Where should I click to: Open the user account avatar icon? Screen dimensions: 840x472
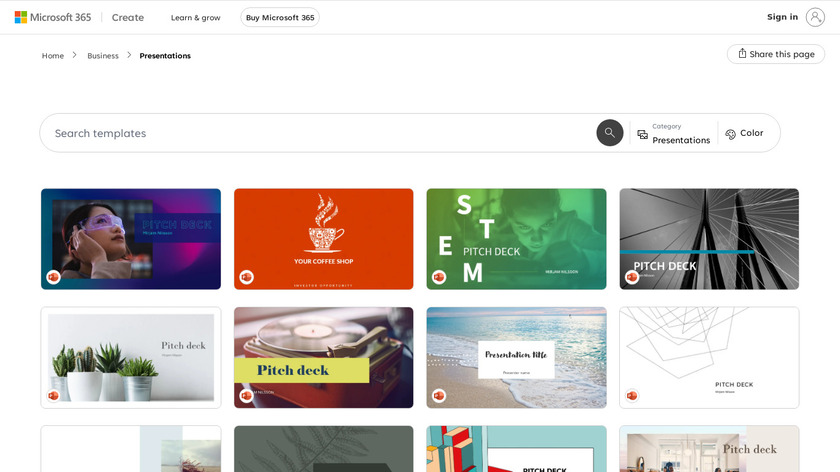click(815, 17)
